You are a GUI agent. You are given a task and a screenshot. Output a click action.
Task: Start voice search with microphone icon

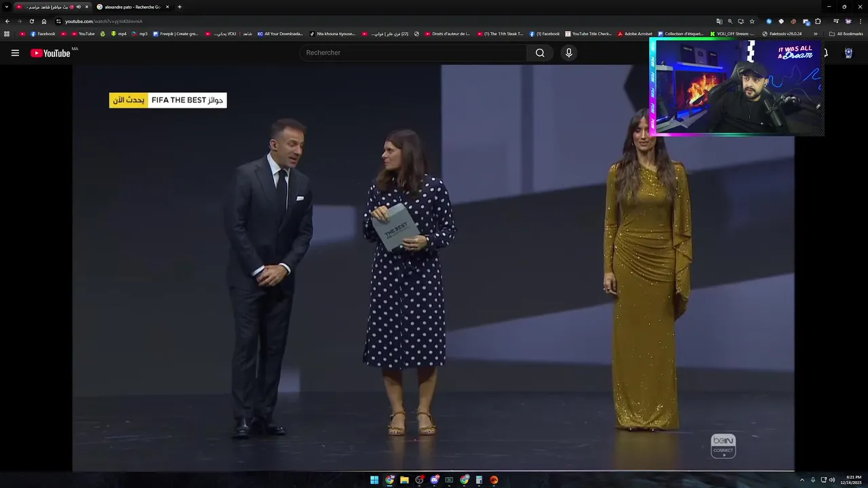point(569,53)
